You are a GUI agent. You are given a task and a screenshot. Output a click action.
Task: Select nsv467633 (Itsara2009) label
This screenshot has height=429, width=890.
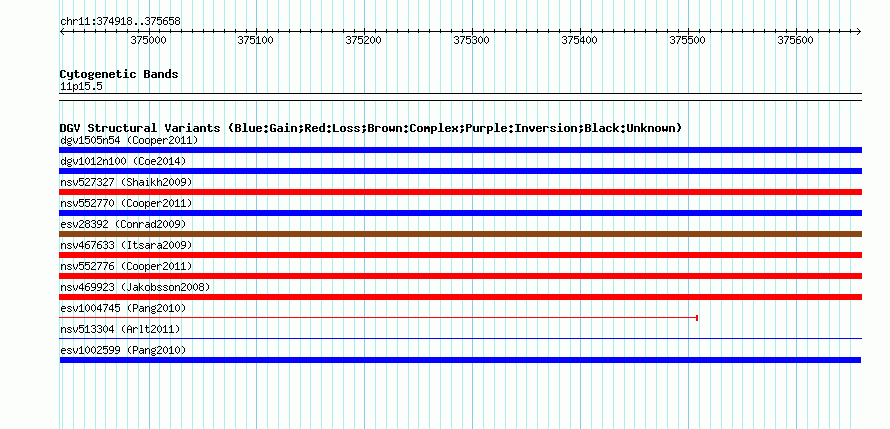click(x=126, y=245)
